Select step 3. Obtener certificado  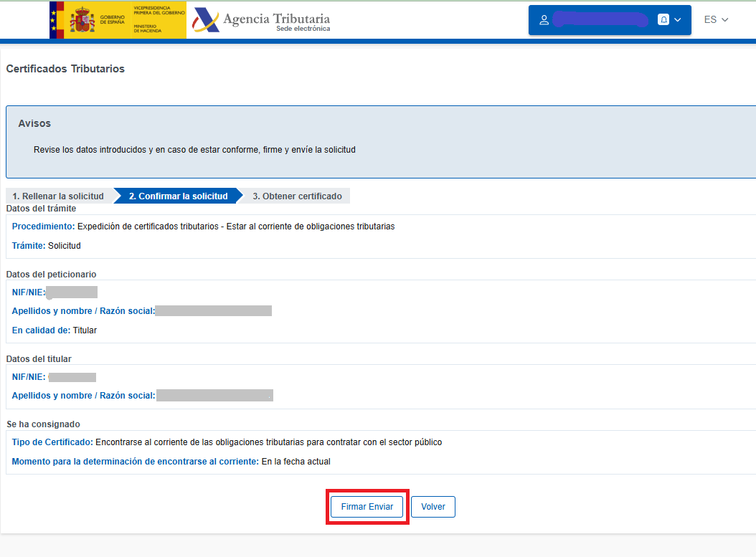pos(297,196)
